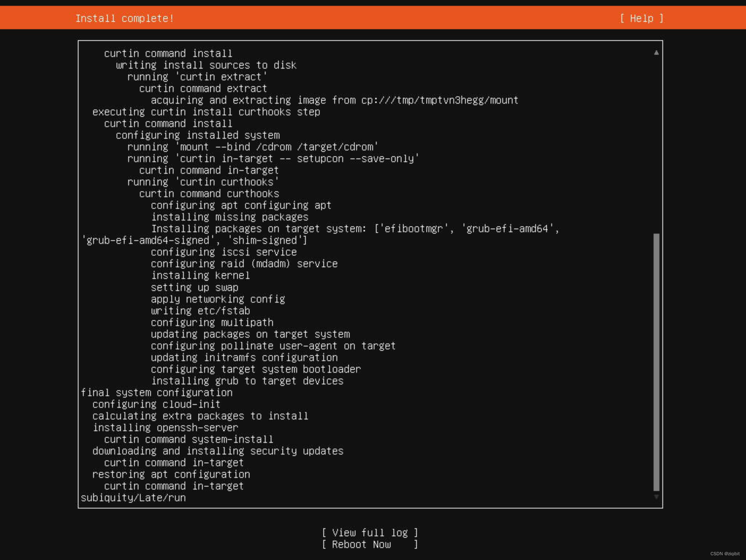The height and width of the screenshot is (560, 746).
Task: Click View full log button
Action: click(x=370, y=533)
